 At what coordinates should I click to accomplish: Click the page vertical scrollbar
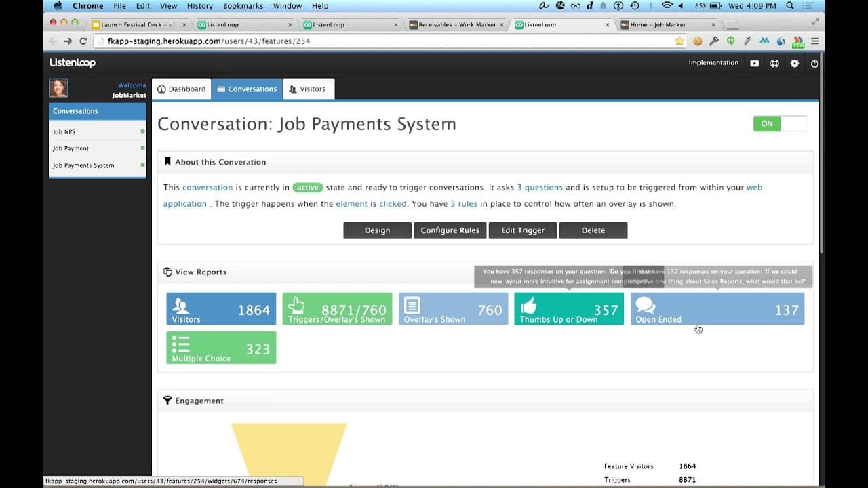point(823,153)
